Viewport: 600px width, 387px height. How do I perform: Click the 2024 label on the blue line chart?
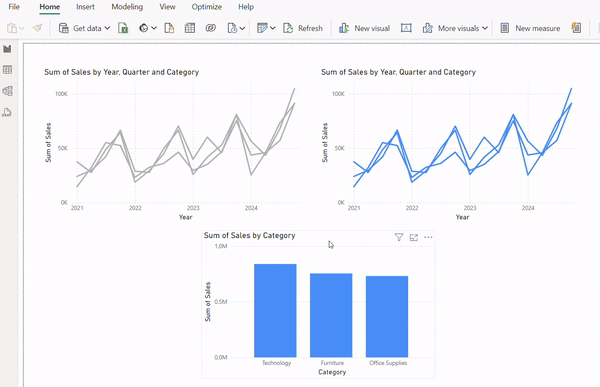pyautogui.click(x=528, y=208)
